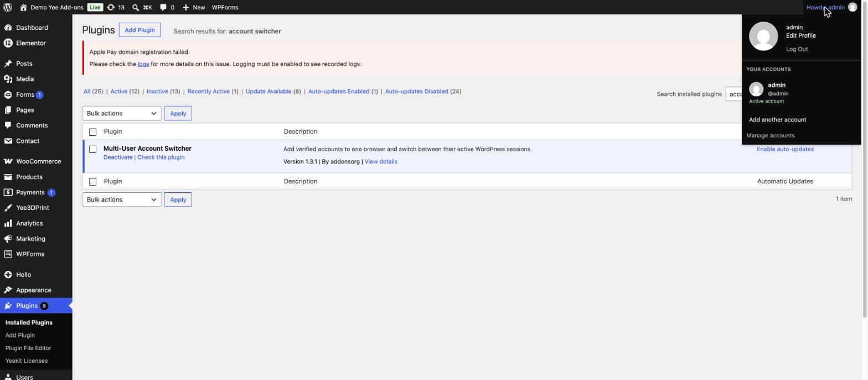Click the updates circular arrows icon showing 13
868x380 pixels.
(111, 7)
